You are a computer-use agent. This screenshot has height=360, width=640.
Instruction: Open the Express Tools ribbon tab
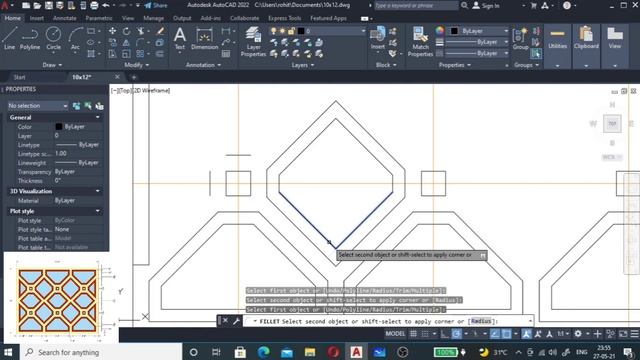(x=284, y=18)
